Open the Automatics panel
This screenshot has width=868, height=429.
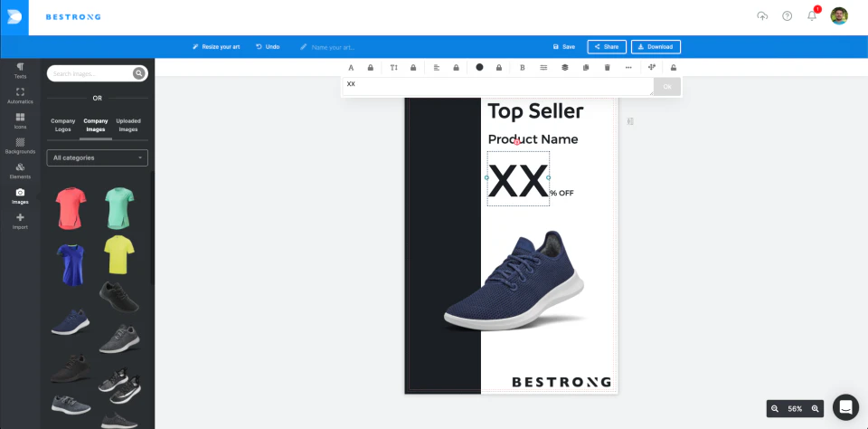[20, 96]
